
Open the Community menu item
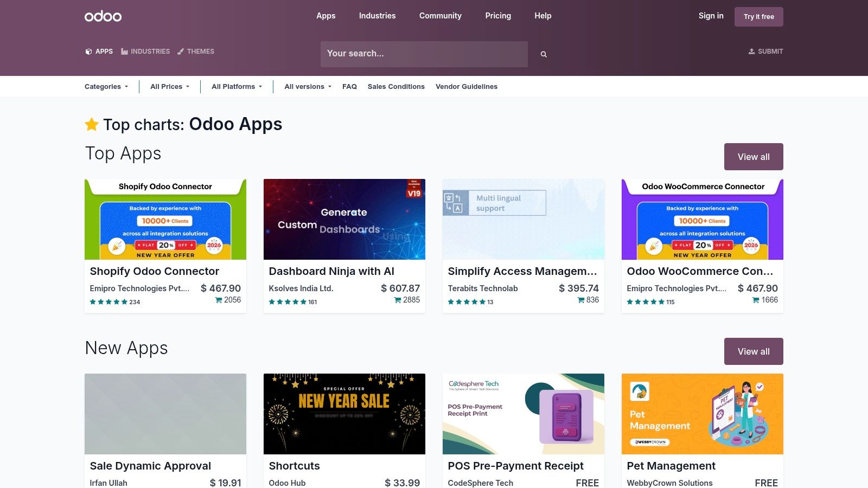tap(440, 16)
